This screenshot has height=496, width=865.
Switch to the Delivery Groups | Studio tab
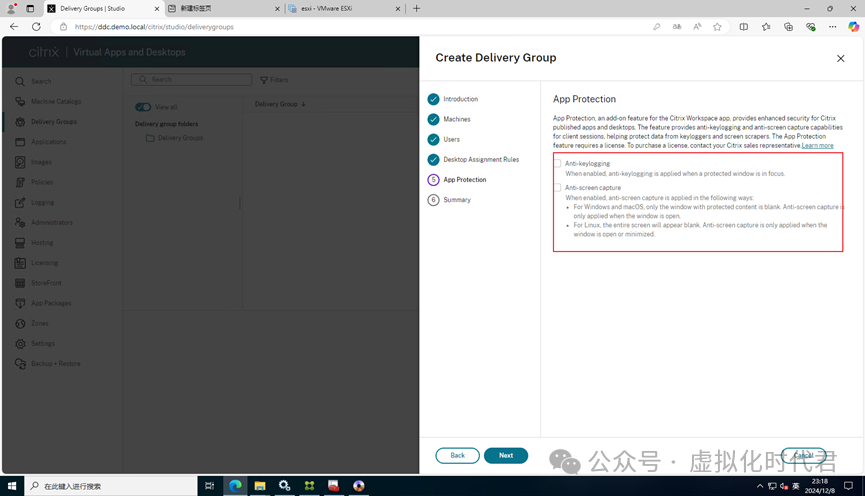click(x=104, y=8)
